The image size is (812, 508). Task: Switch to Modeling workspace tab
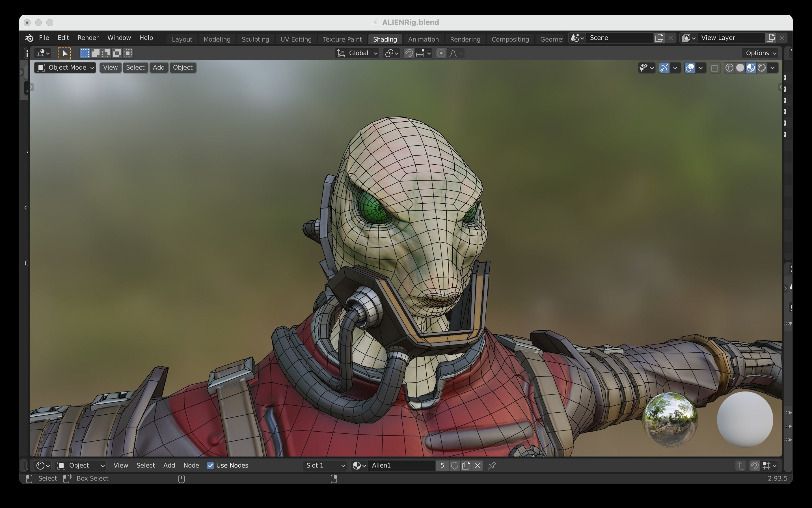pos(217,39)
